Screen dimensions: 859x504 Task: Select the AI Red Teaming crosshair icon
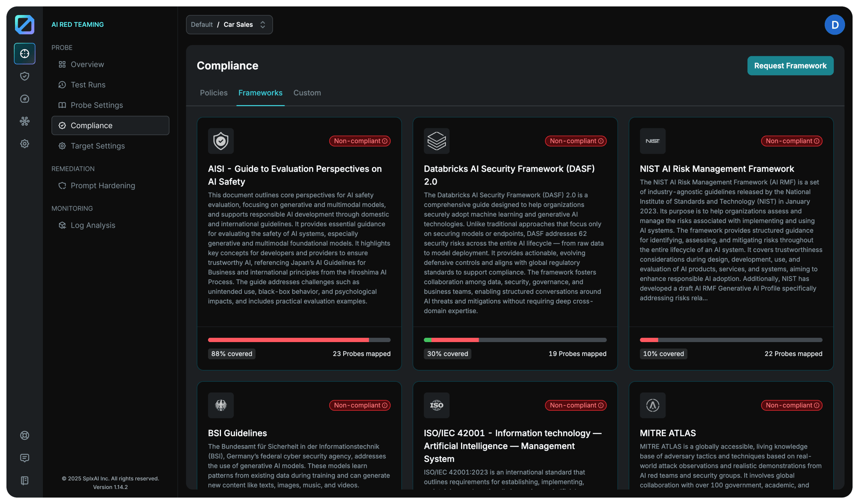24,54
